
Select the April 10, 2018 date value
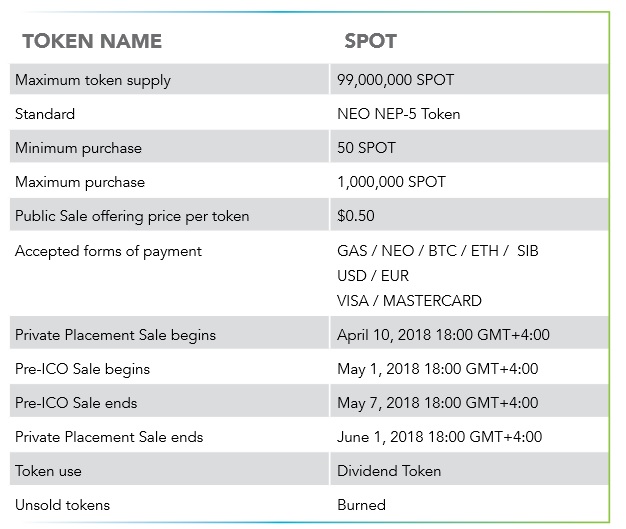pos(443,334)
